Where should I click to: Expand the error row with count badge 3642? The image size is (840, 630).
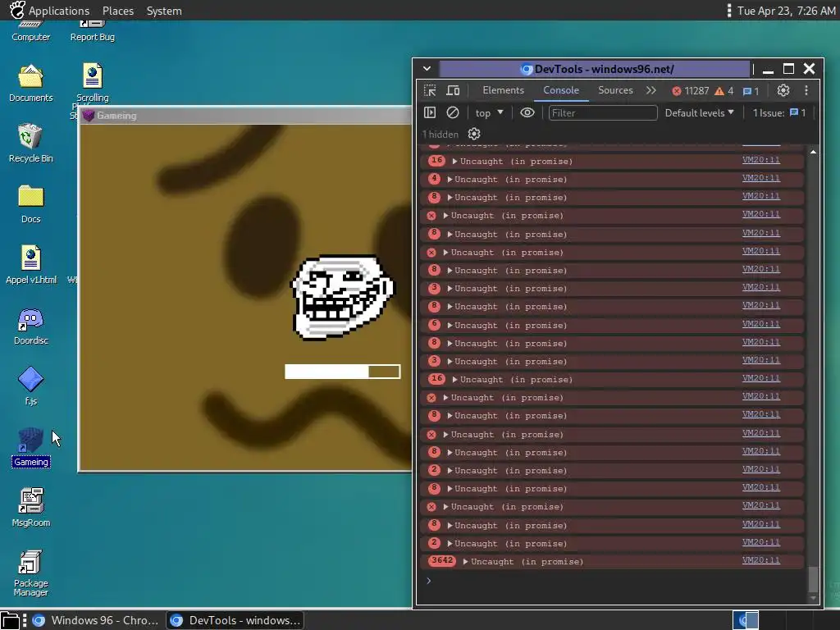point(466,561)
